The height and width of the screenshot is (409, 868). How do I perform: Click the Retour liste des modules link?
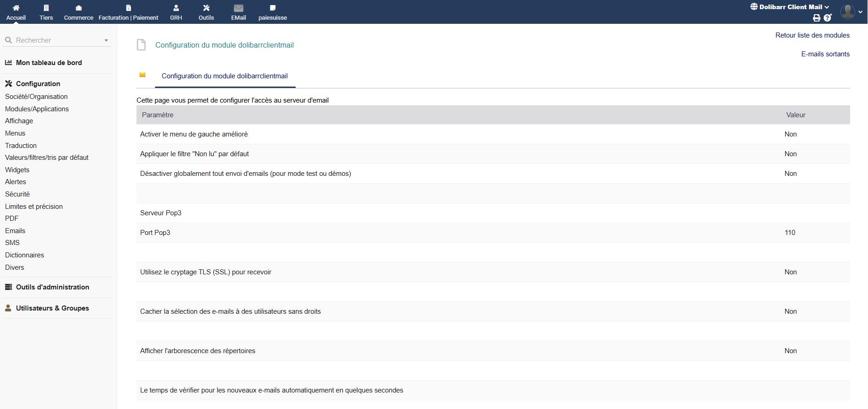(x=812, y=35)
